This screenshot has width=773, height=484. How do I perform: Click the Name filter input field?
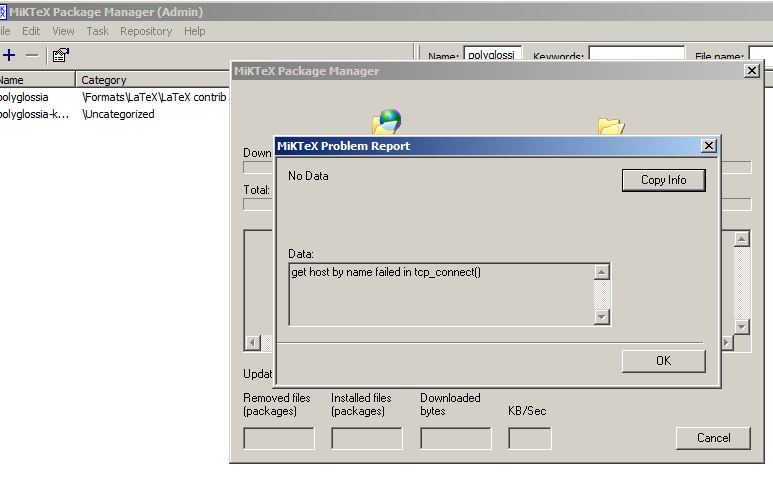click(x=492, y=53)
